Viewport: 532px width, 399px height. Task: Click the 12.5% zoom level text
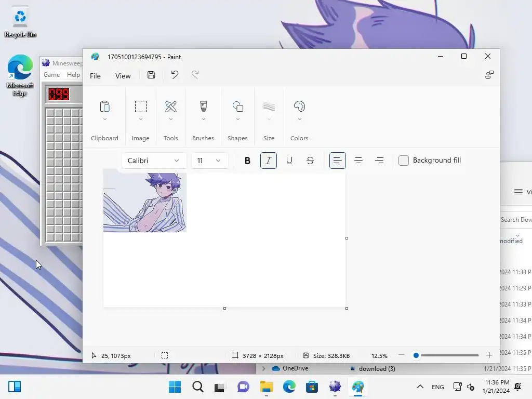[379, 355]
